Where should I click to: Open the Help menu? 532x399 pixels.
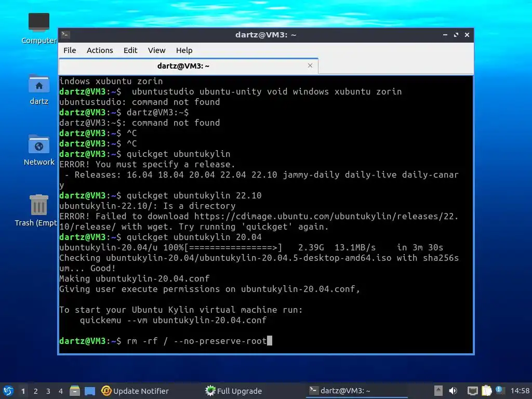point(184,50)
